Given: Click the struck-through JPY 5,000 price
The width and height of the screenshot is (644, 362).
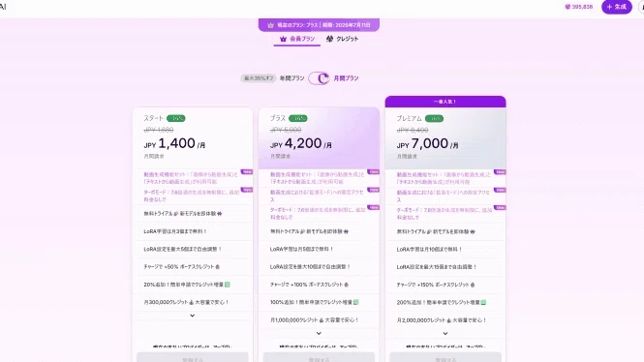Looking at the screenshot, I should [286, 130].
